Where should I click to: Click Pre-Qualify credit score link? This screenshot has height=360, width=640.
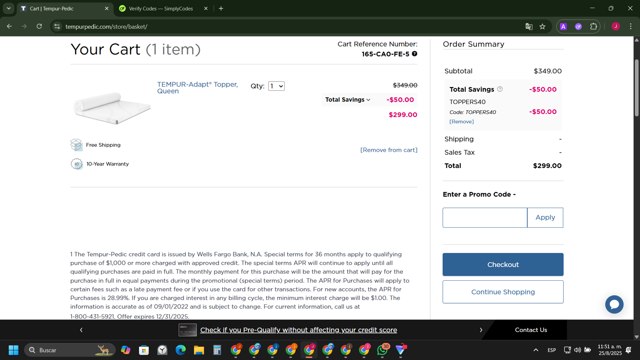[298, 330]
